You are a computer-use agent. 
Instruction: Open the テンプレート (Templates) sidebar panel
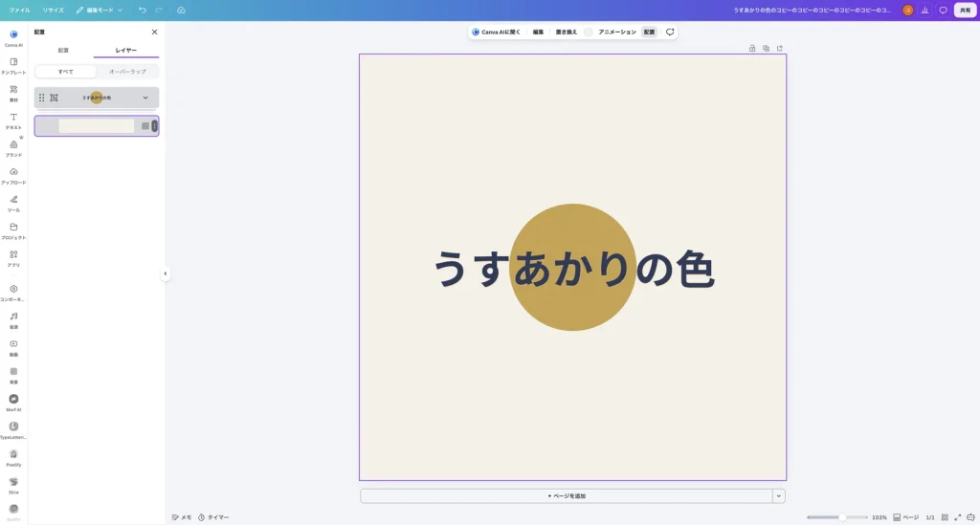(13, 65)
